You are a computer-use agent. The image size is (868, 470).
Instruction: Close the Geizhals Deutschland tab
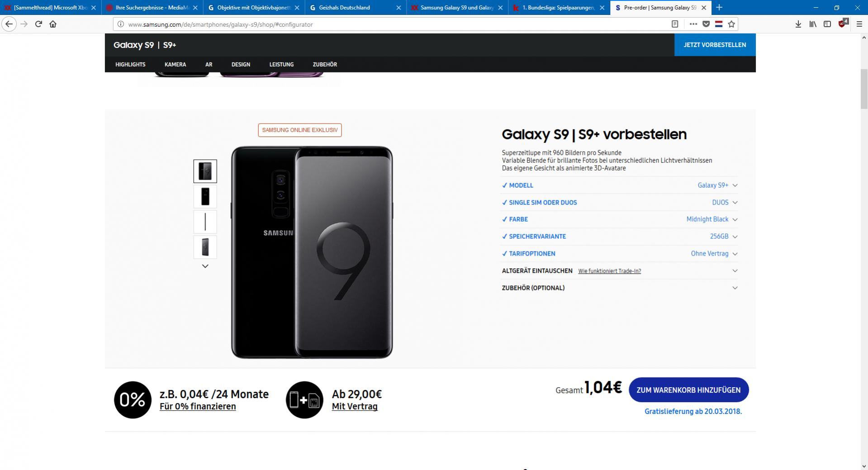pyautogui.click(x=398, y=8)
